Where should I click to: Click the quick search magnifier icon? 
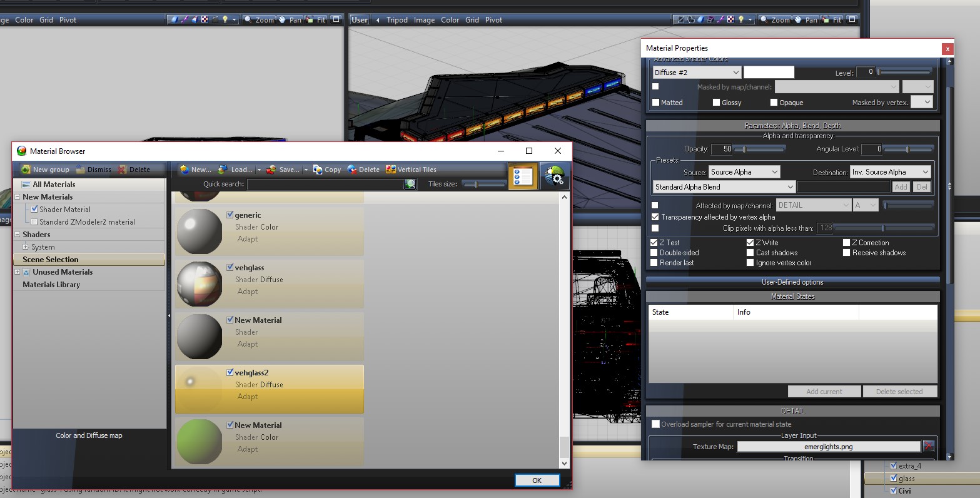pyautogui.click(x=410, y=184)
